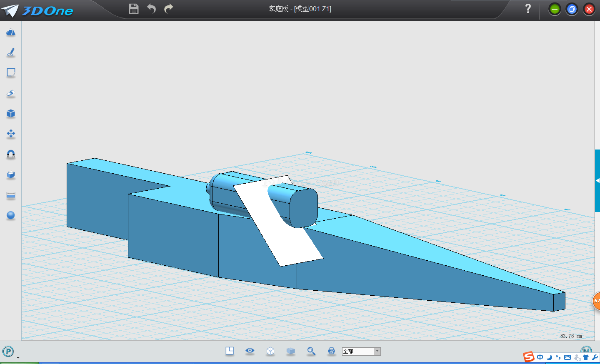
Task: Activate the magnet snap tool
Action: coord(11,154)
